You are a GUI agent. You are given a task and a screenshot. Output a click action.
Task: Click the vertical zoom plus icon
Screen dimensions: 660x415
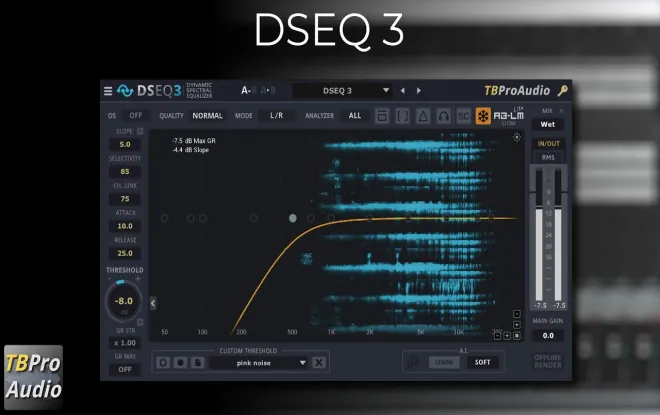(x=517, y=325)
